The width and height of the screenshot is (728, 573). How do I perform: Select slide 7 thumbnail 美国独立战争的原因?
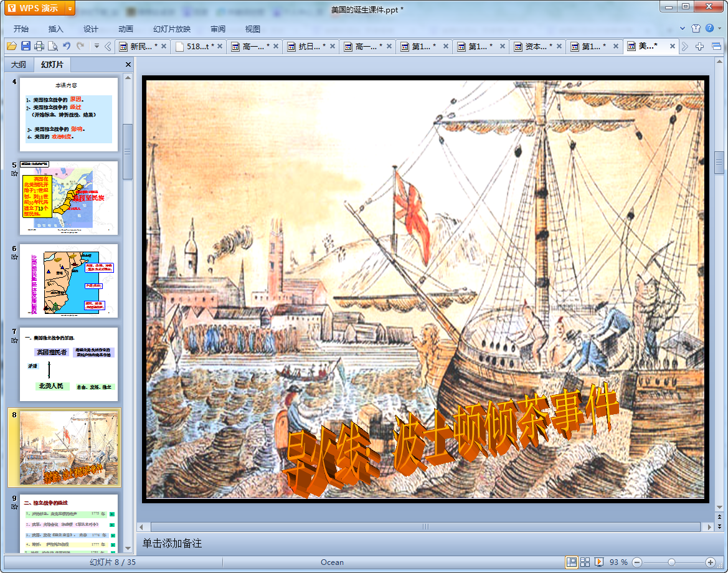click(69, 364)
